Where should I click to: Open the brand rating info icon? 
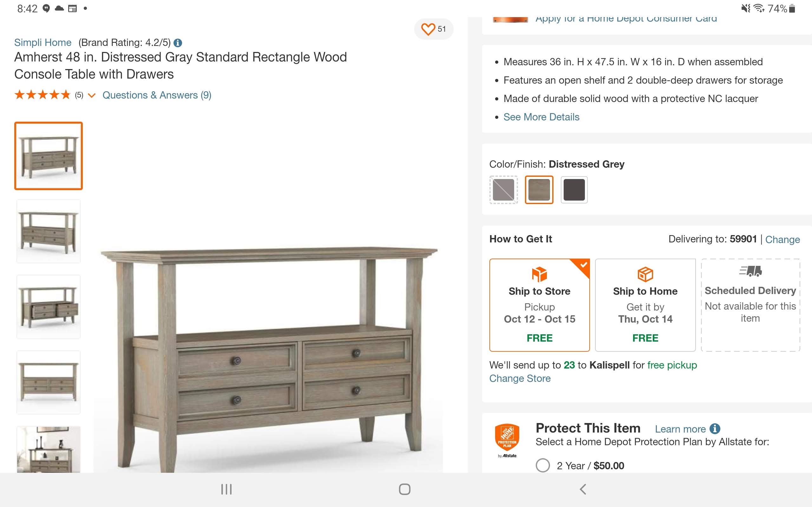(x=178, y=43)
